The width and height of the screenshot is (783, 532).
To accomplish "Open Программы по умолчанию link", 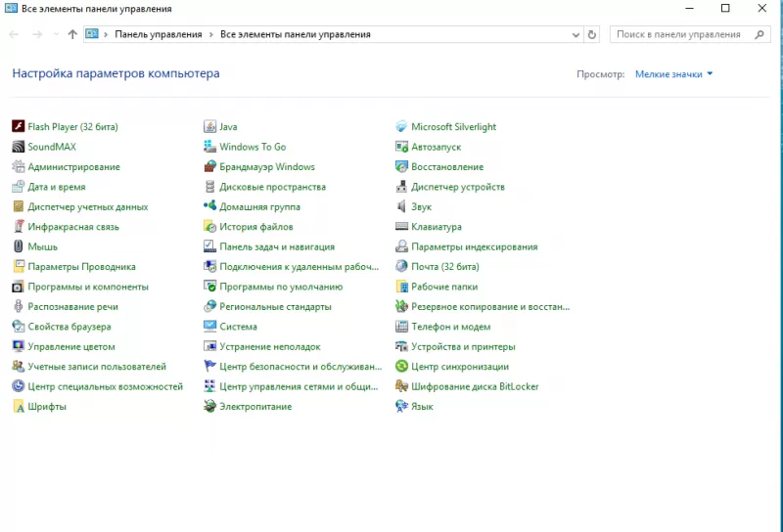I will pos(281,287).
